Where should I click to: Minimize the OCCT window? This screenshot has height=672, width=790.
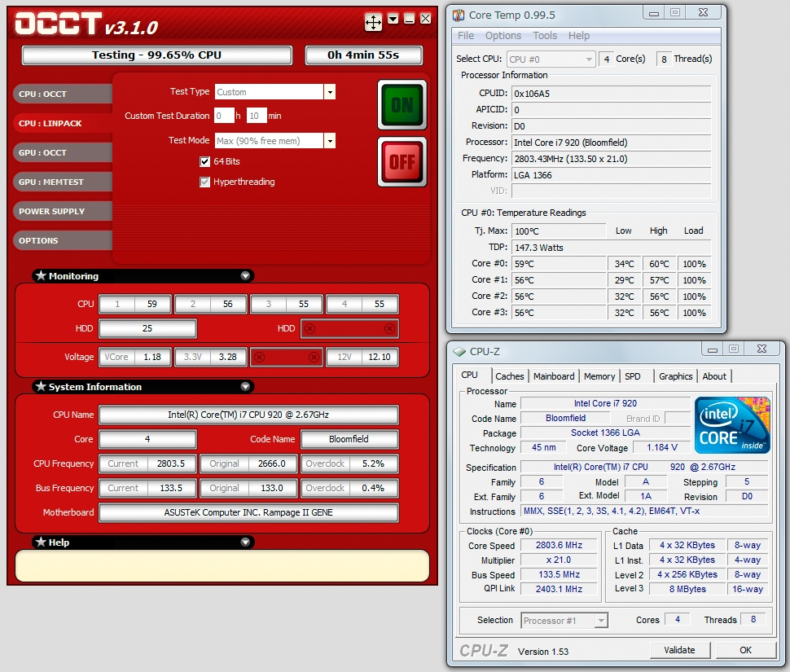pyautogui.click(x=410, y=19)
